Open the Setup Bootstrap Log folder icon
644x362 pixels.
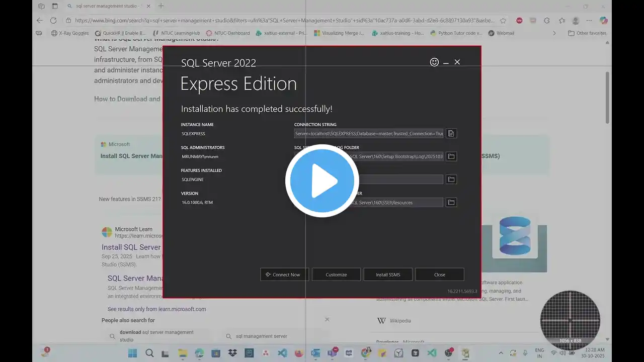click(451, 156)
